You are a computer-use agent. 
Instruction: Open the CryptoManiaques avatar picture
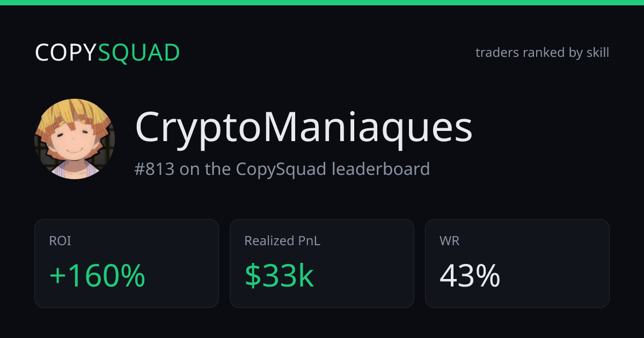coord(75,139)
